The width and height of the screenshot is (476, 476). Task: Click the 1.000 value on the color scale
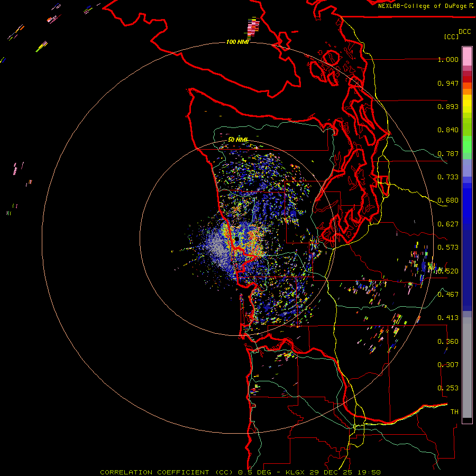(x=448, y=59)
